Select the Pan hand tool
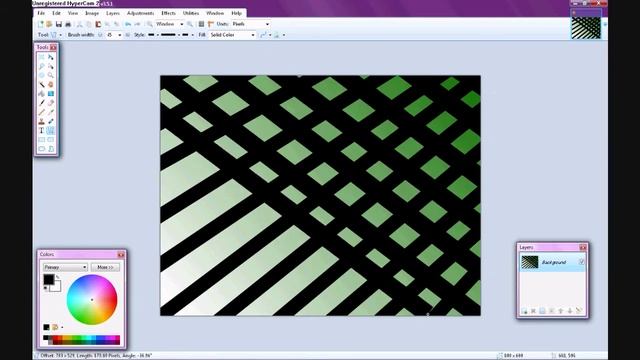640x360 pixels. (51, 84)
